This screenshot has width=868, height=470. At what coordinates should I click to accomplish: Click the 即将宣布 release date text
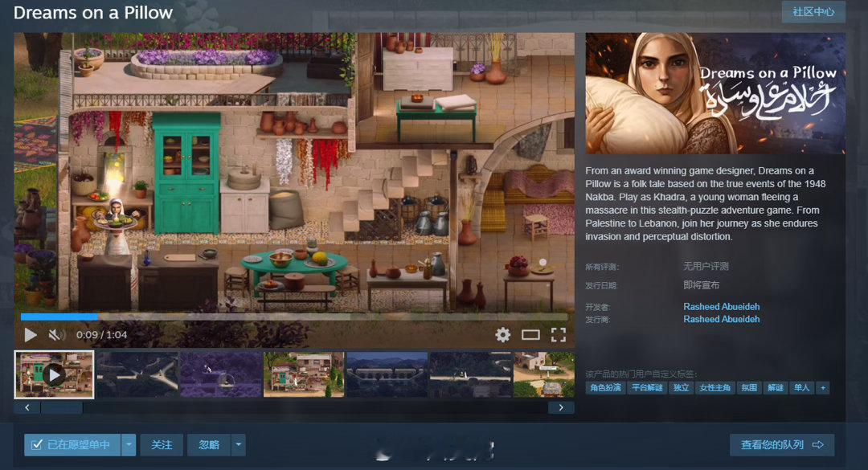point(702,285)
